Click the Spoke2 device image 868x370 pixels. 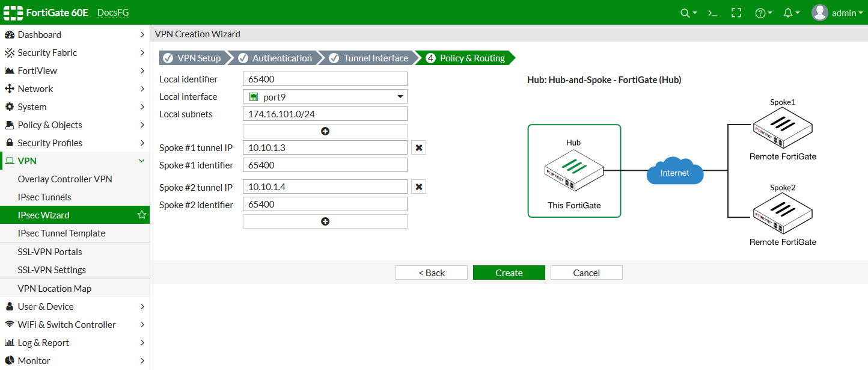(x=783, y=214)
